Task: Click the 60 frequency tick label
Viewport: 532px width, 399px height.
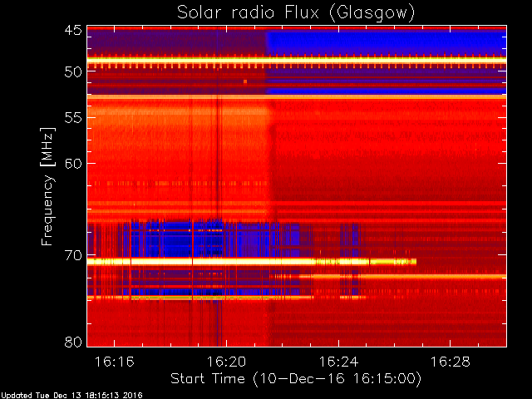Action: (73, 164)
